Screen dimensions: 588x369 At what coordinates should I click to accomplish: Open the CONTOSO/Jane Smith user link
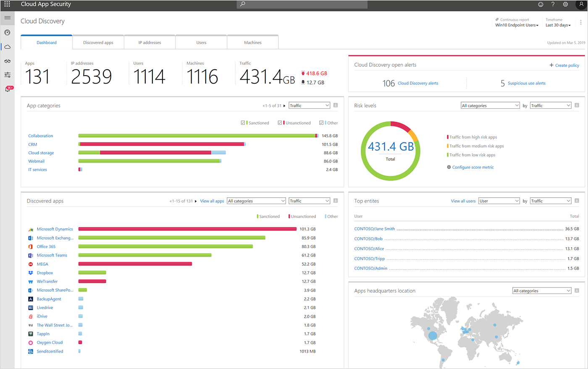(x=374, y=229)
